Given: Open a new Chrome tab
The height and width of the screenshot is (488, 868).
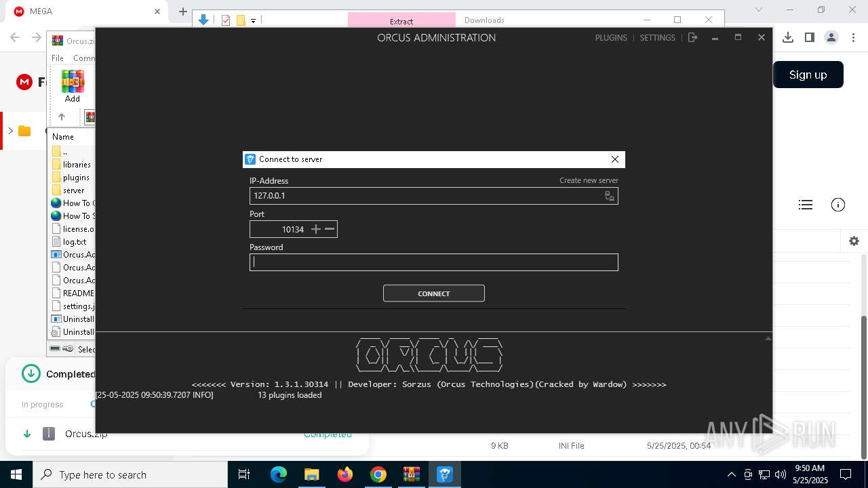Looking at the screenshot, I should tap(183, 12).
